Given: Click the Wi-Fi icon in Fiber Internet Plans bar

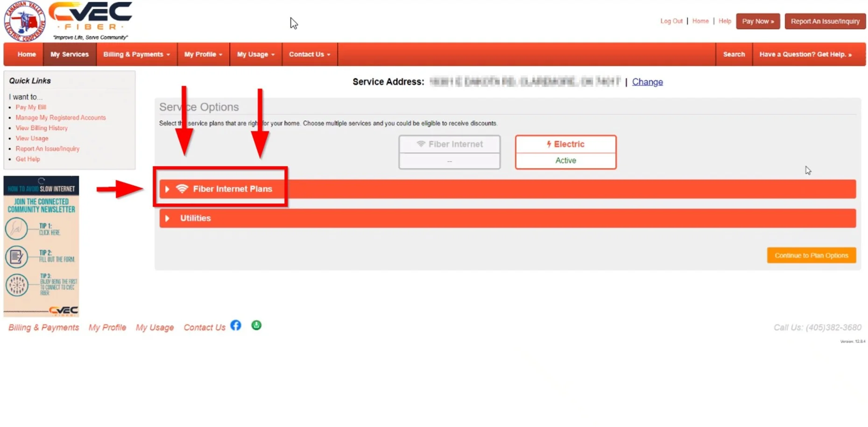Looking at the screenshot, I should click(182, 189).
